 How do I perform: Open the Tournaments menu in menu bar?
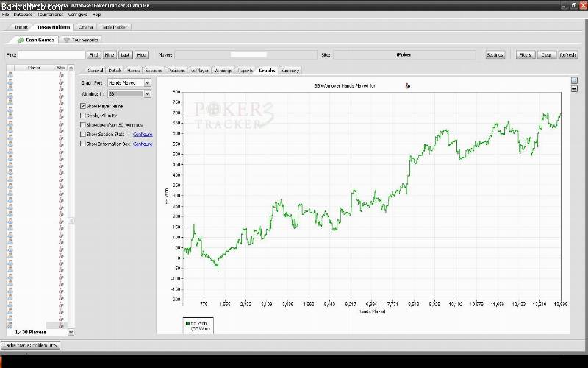(50, 15)
